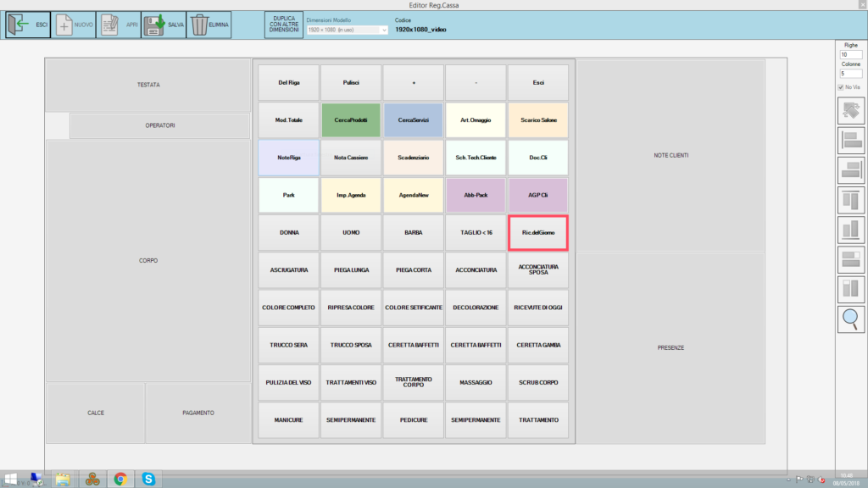Select the highlighted Ric.delGiorno button
This screenshot has width=868, height=488.
[537, 232]
